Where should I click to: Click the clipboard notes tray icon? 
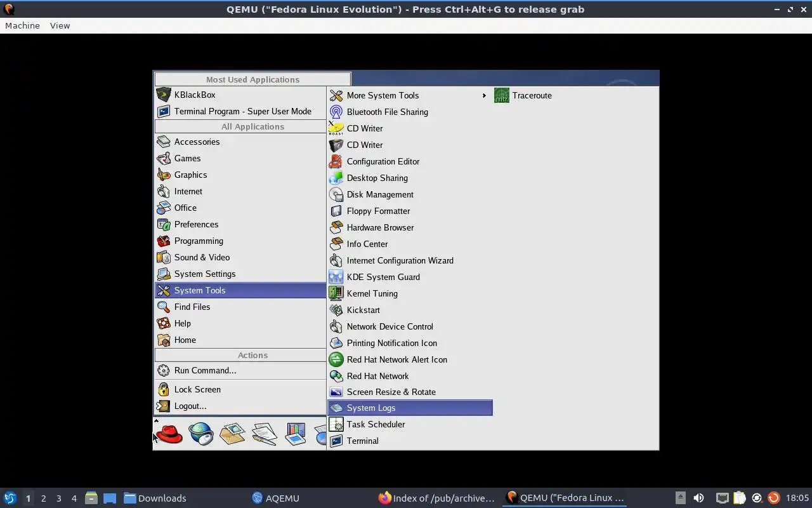740,498
